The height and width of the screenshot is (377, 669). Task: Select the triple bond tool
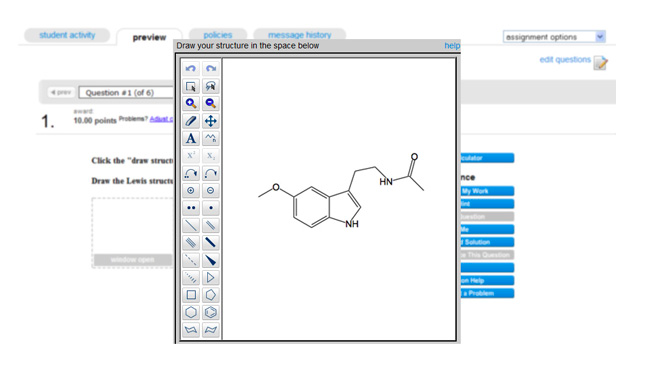click(x=191, y=243)
